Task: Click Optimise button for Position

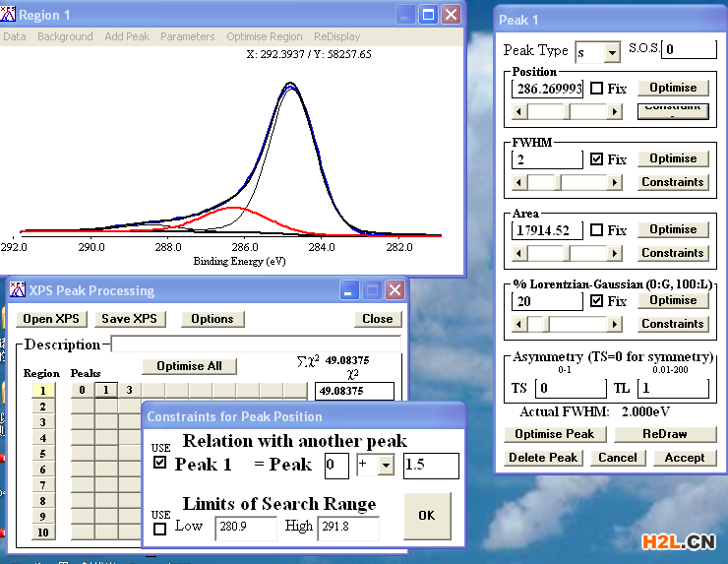Action: pyautogui.click(x=673, y=88)
